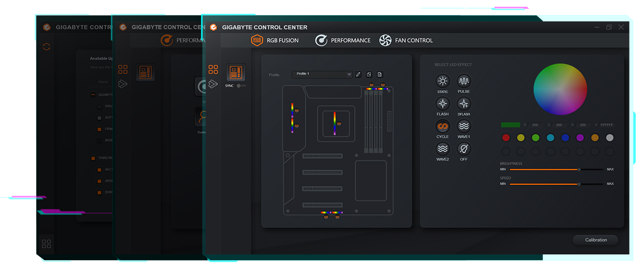The height and width of the screenshot is (270, 644).
Task: Toggle the GIGABYTE group checkbox in updates window
Action: [x=93, y=95]
